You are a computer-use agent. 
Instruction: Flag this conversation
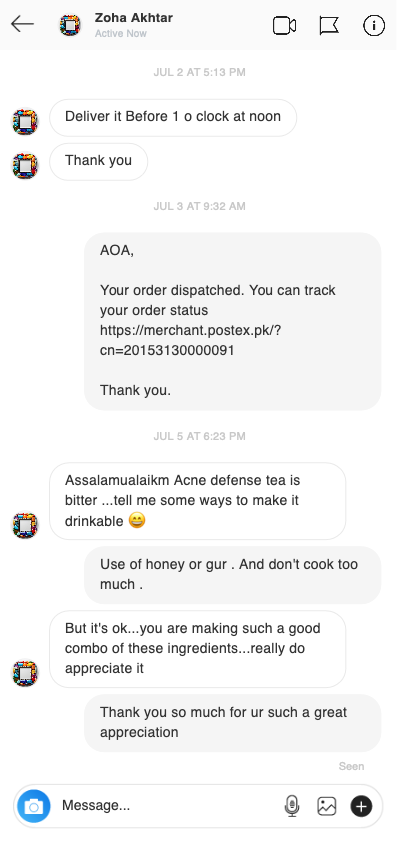point(329,25)
